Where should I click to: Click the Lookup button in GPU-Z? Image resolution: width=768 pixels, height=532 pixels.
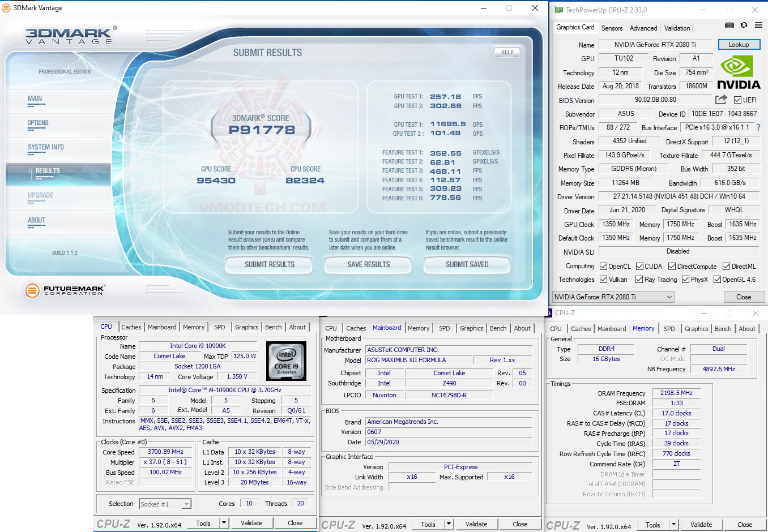[739, 44]
